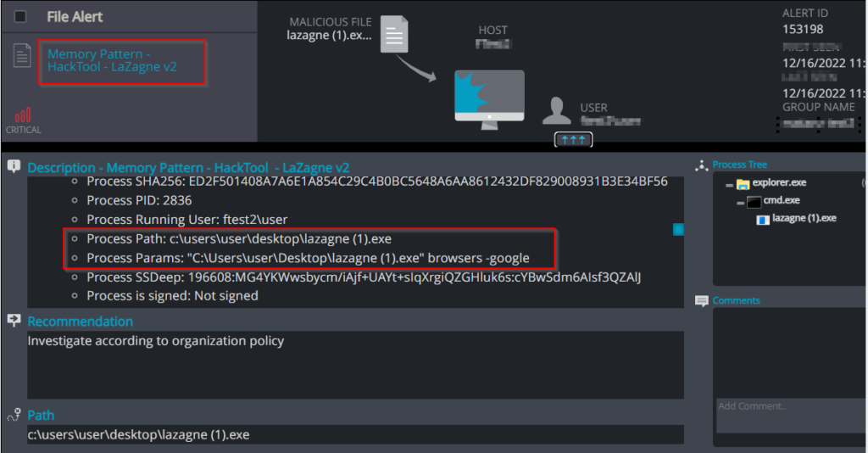Viewport: 868px width, 453px height.
Task: Click the Comments speech bubble icon
Action: (x=701, y=300)
